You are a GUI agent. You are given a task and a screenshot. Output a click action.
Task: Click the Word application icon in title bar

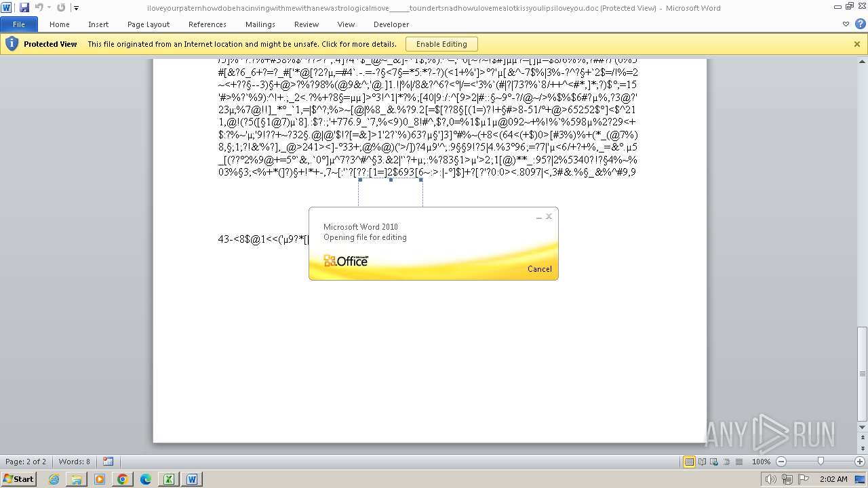(x=7, y=7)
